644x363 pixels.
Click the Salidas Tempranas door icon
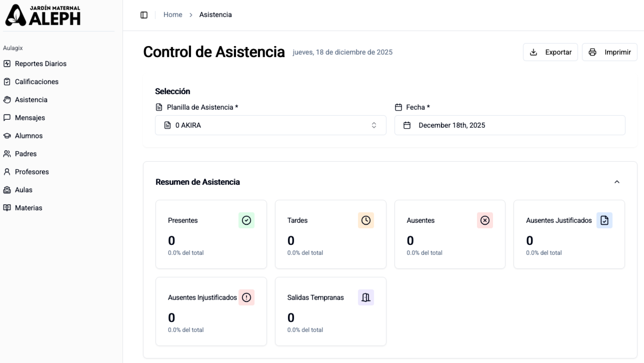coord(366,298)
